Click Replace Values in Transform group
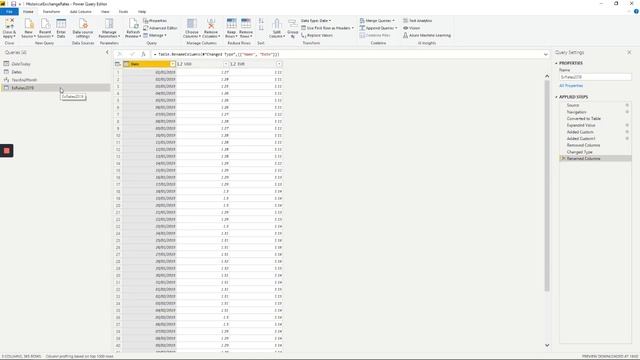 [x=317, y=36]
